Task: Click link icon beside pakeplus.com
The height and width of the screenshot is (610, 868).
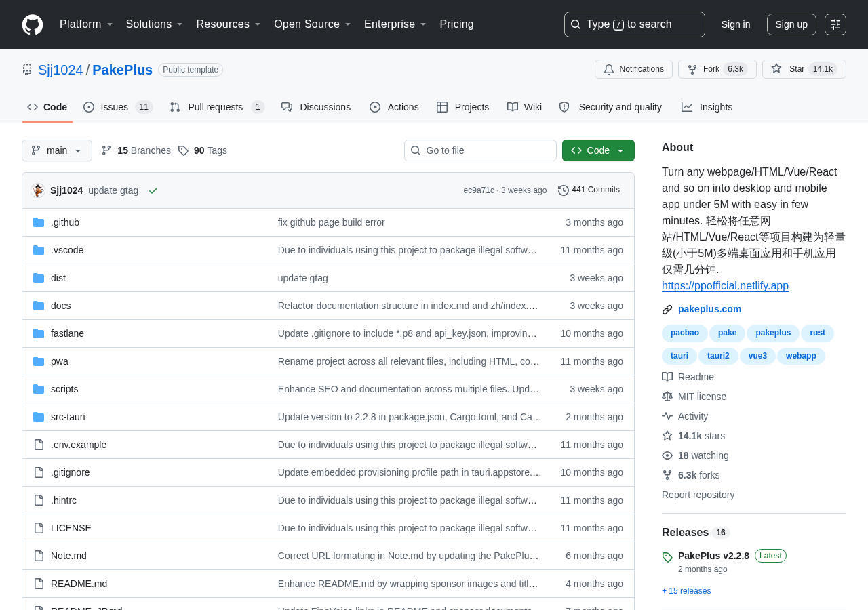Action: [x=667, y=310]
